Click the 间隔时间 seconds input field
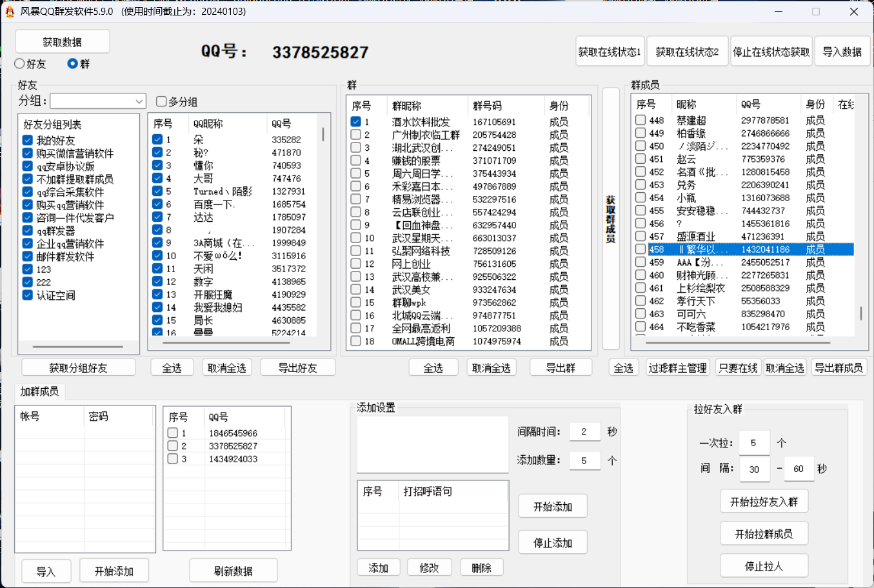The height and width of the screenshot is (588, 874). [x=584, y=431]
